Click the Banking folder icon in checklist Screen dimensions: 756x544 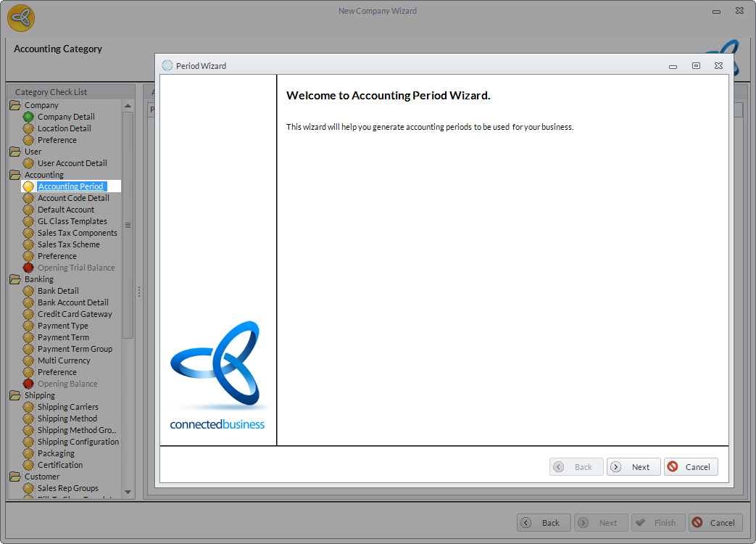click(15, 279)
